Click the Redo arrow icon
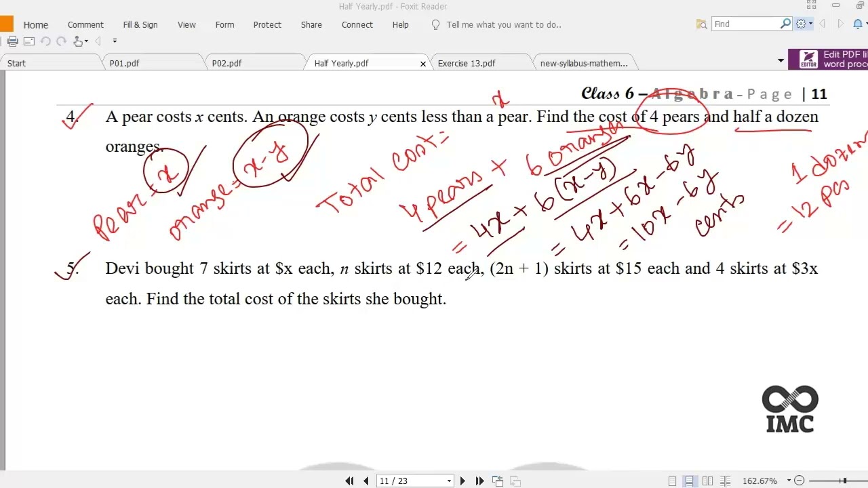 [x=61, y=41]
